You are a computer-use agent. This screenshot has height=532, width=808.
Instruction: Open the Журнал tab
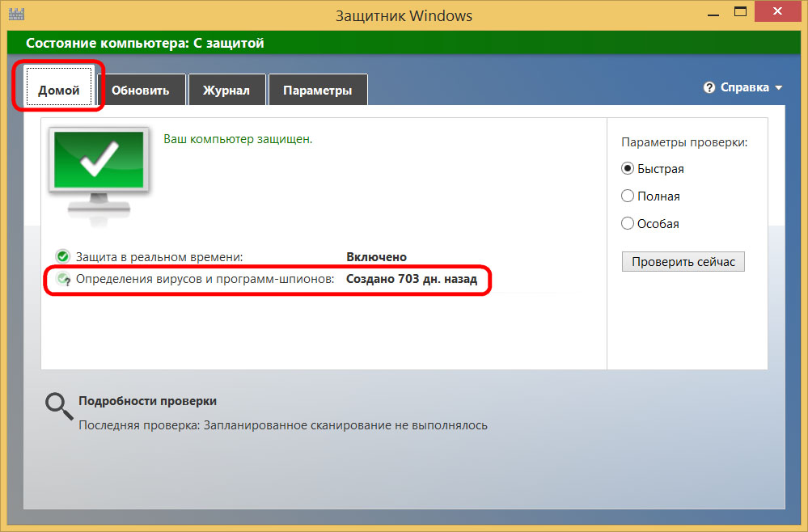coord(226,90)
